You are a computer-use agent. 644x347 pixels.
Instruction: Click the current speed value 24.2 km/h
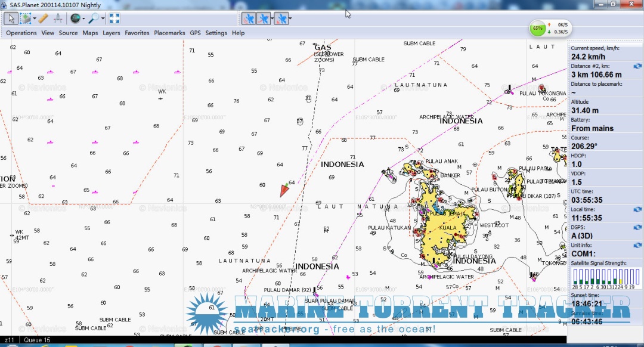pos(588,57)
